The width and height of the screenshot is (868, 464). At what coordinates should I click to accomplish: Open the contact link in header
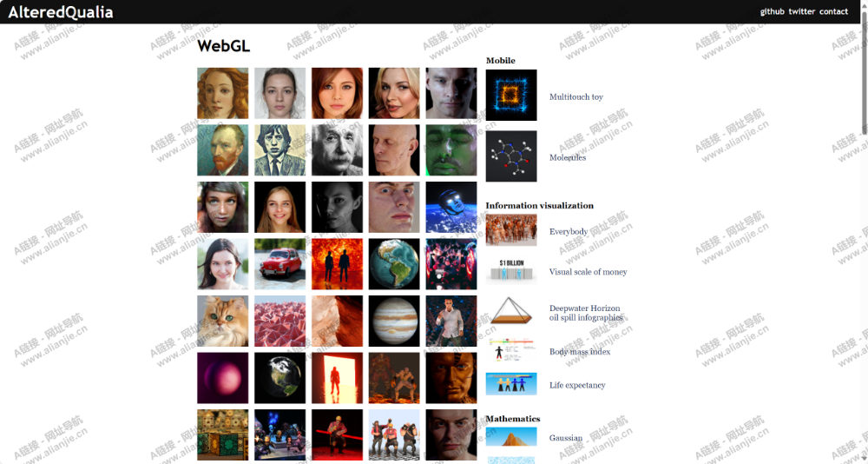[x=833, y=11]
